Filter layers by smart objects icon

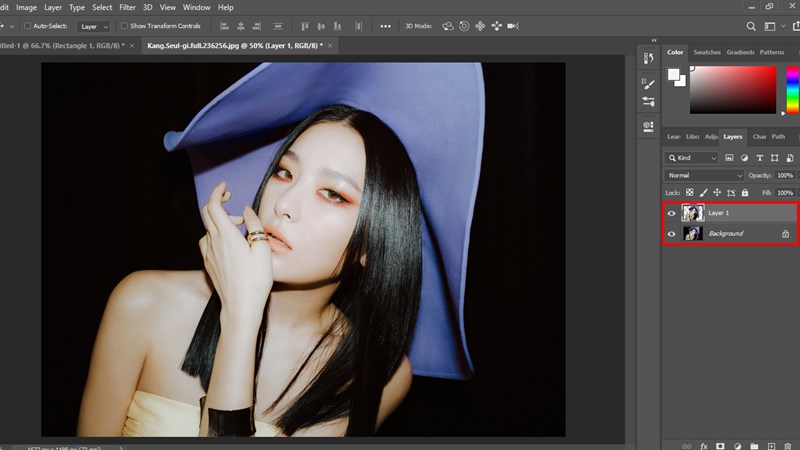790,158
